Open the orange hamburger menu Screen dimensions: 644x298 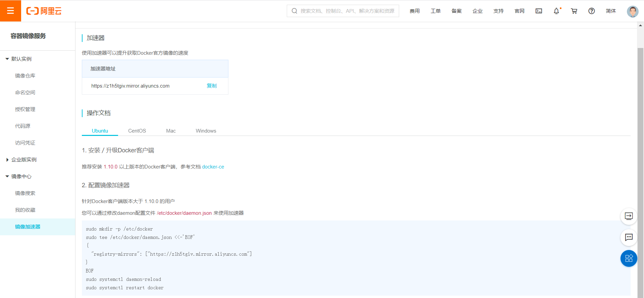(x=10, y=11)
